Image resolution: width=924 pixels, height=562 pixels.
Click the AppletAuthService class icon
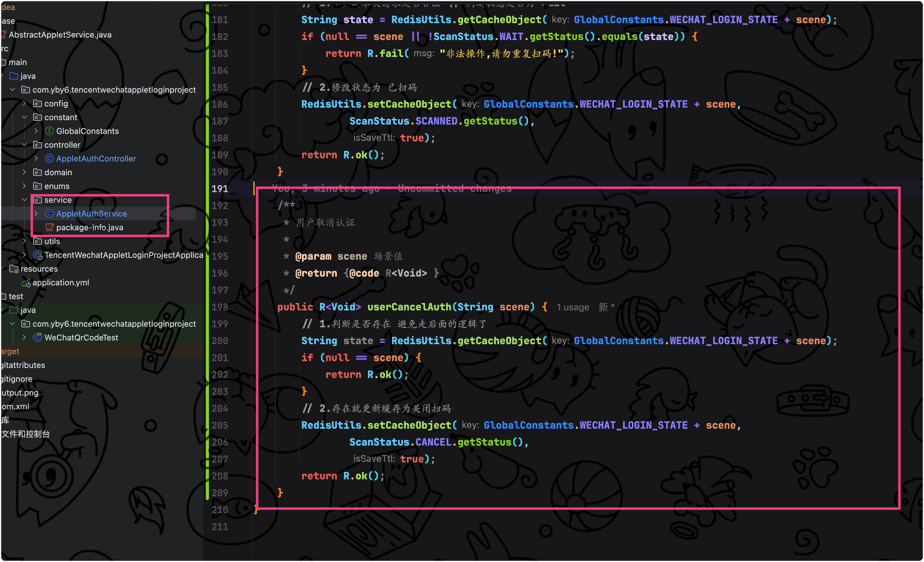coord(49,213)
